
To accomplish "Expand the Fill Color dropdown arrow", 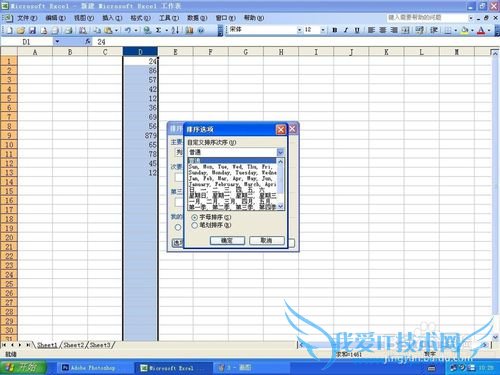I will pos(472,30).
